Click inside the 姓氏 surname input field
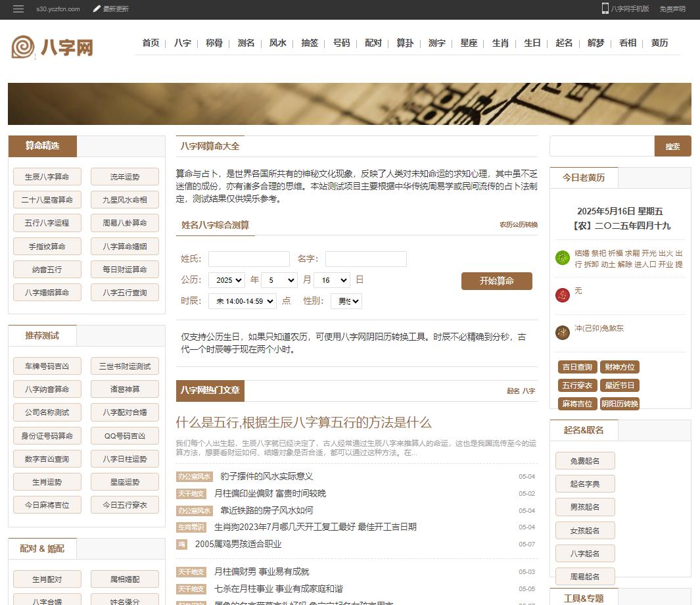Screen dimensions: 700x605 coord(248,258)
